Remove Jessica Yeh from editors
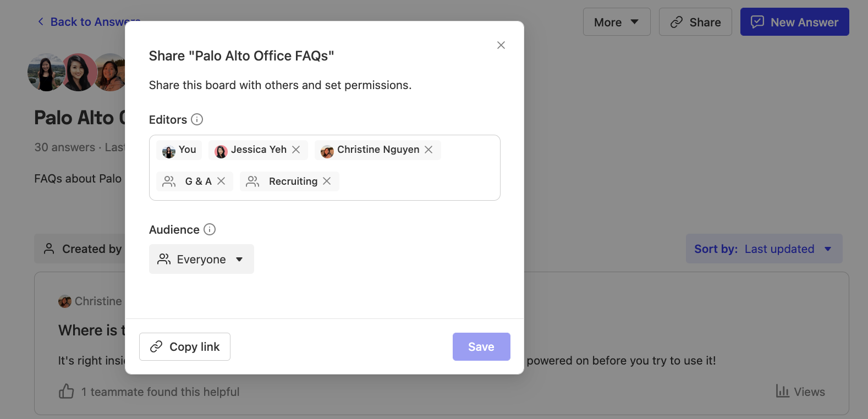Viewport: 868px width, 419px height. click(x=296, y=150)
